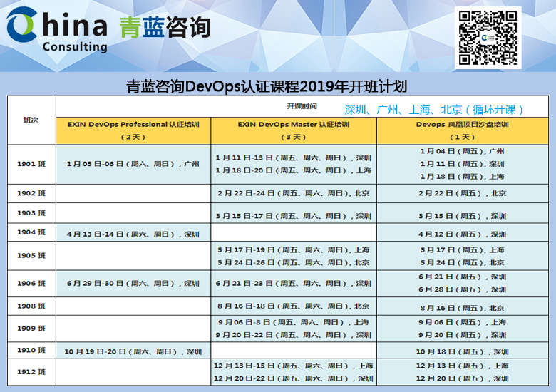
Task: Select the 班次 column header
Action: pyautogui.click(x=31, y=120)
